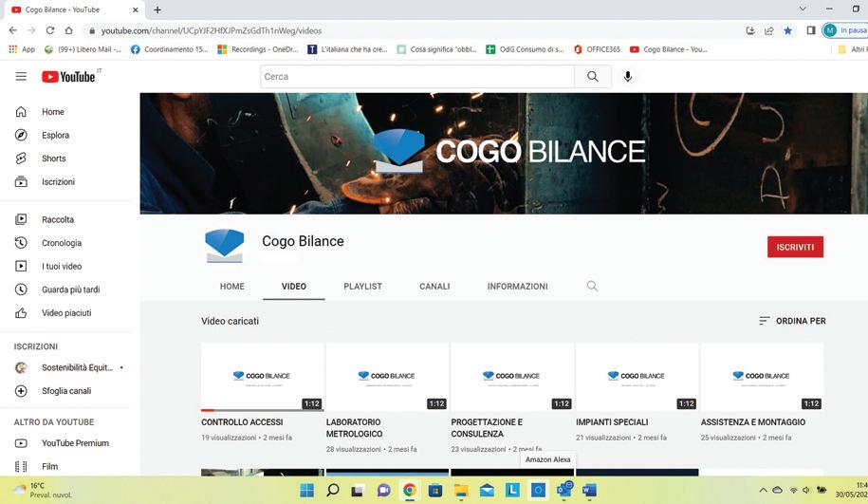Open PROGETTAZIONE E CONSULENZA video thumbnail
The width and height of the screenshot is (868, 504).
click(512, 377)
